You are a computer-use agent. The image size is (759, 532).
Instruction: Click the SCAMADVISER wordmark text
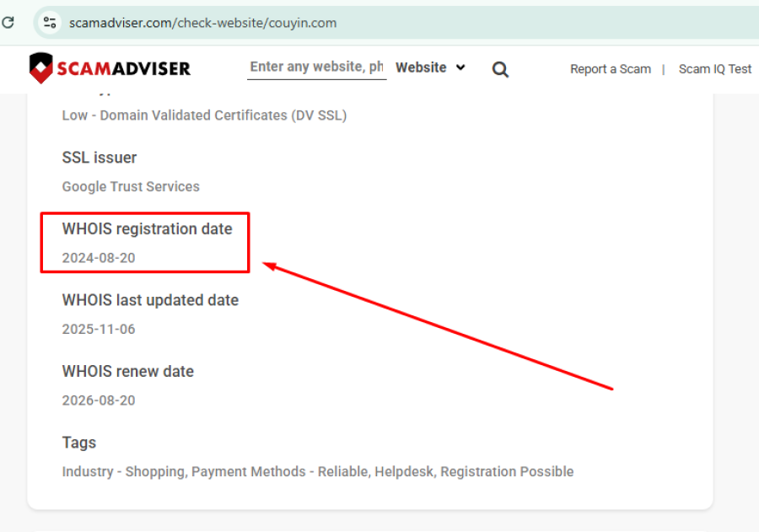point(124,68)
